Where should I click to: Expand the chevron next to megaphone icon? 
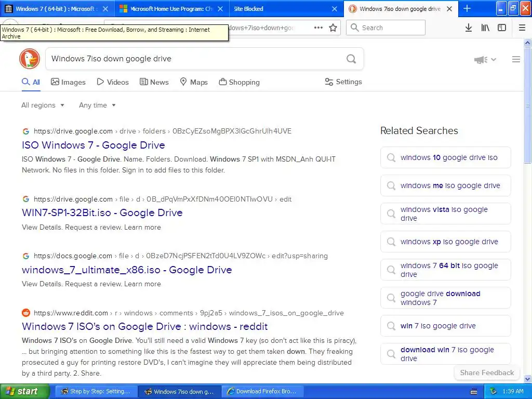pos(494,60)
